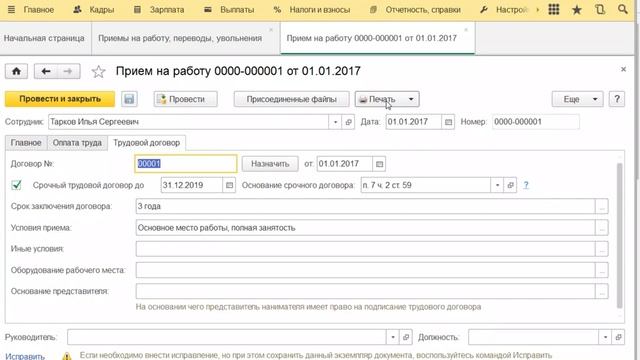Screen dimensions: 640x360
Task: Open Favorites via the star icon in top bar
Action: 577,9
